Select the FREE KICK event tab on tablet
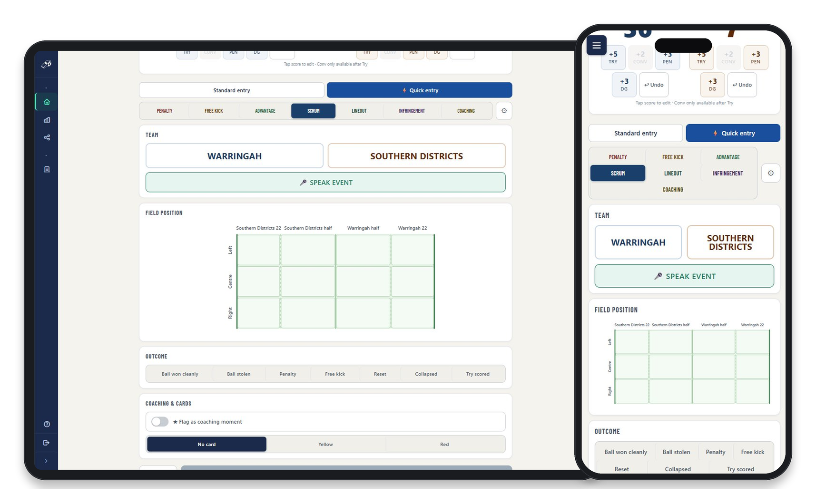This screenshot has width=816, height=504. pyautogui.click(x=214, y=111)
